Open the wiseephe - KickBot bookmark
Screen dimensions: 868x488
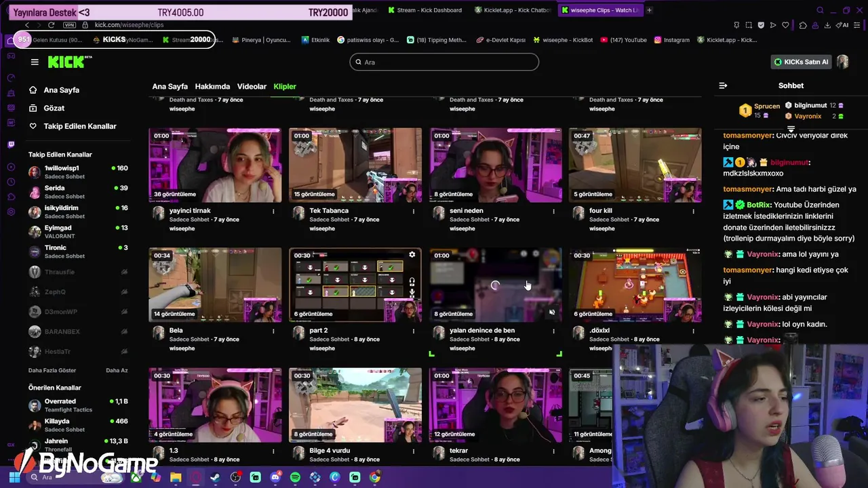click(x=563, y=40)
